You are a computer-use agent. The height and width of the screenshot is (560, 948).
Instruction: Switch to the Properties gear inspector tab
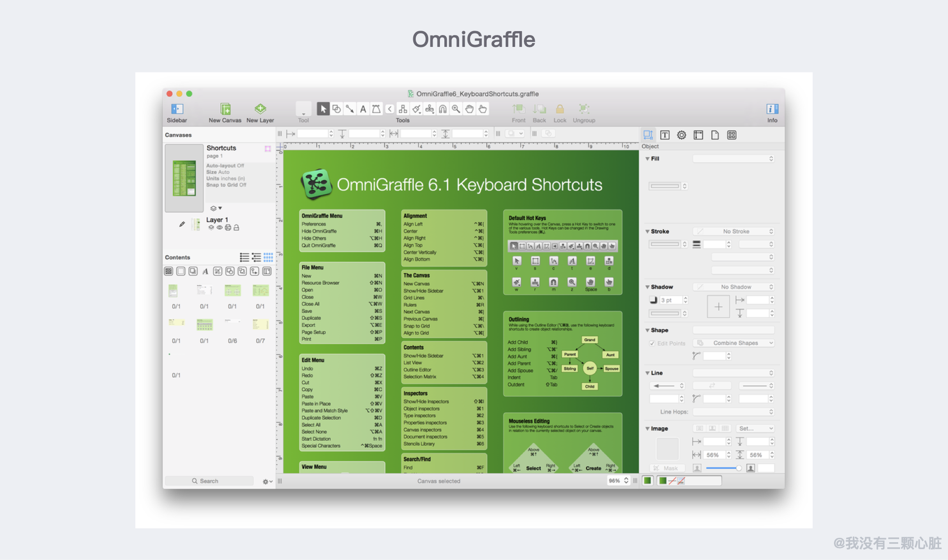[x=681, y=135]
